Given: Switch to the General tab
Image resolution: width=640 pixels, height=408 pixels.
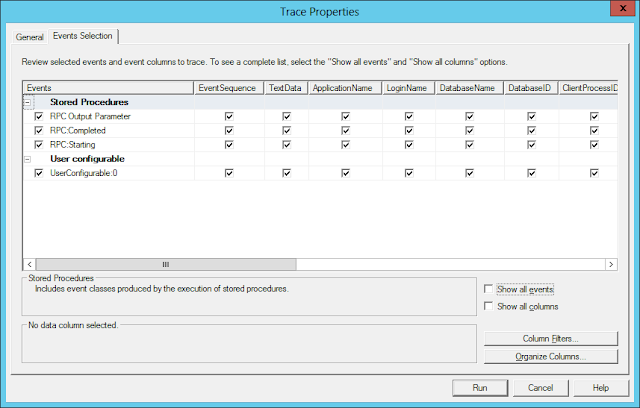Looking at the screenshot, I should click(29, 37).
